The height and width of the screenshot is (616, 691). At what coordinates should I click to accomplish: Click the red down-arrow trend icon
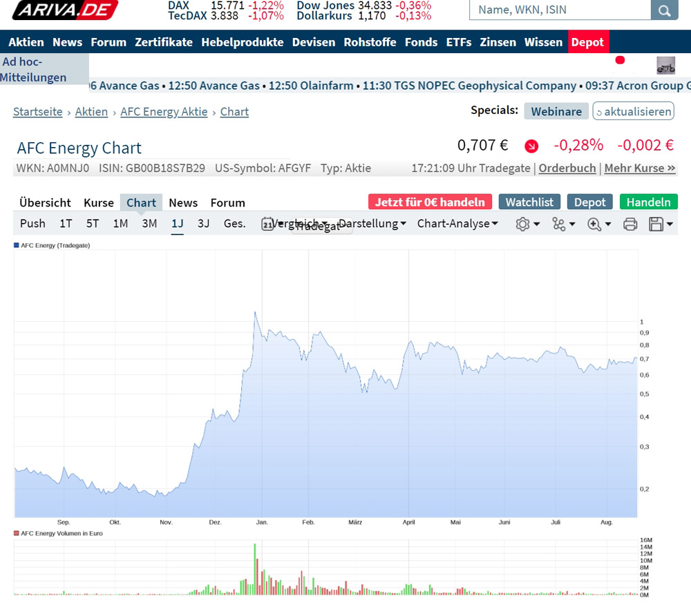[x=531, y=146]
